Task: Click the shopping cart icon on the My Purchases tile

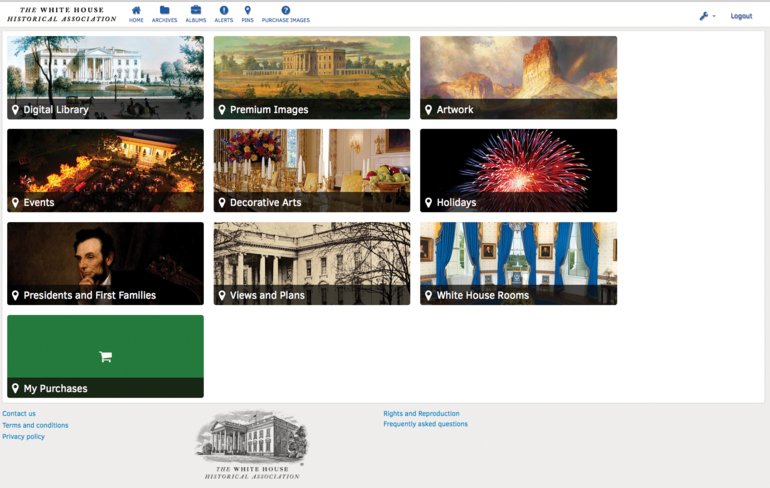Action: pyautogui.click(x=105, y=356)
